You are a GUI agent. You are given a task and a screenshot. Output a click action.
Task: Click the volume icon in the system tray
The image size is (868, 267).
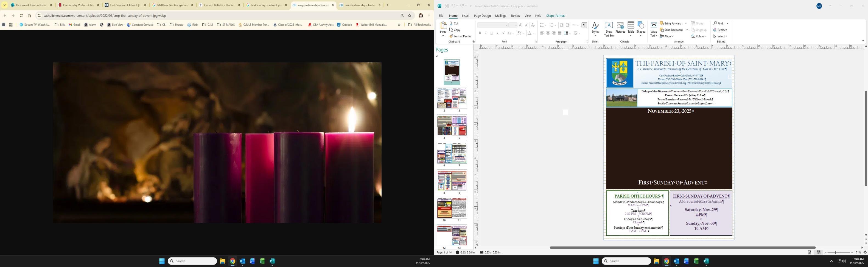click(844, 261)
